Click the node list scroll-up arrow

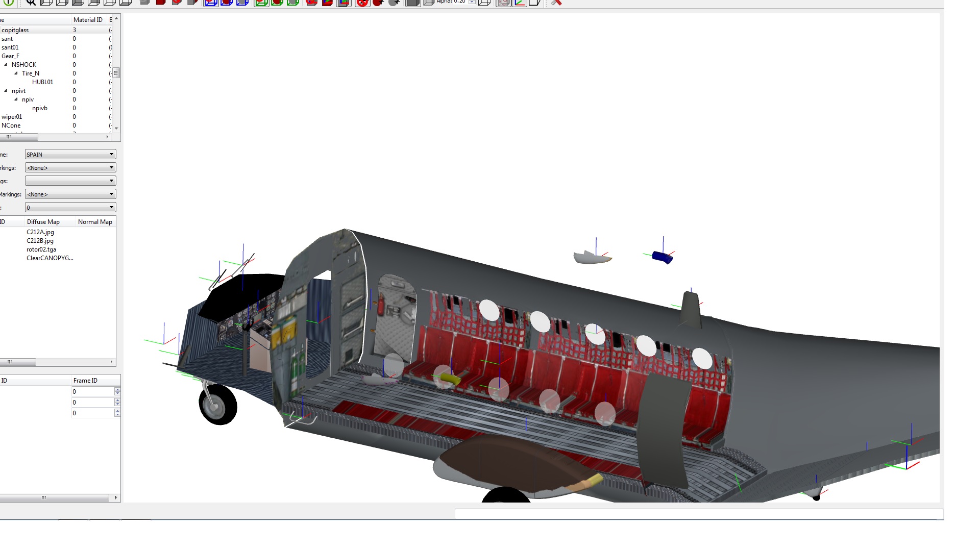116,18
